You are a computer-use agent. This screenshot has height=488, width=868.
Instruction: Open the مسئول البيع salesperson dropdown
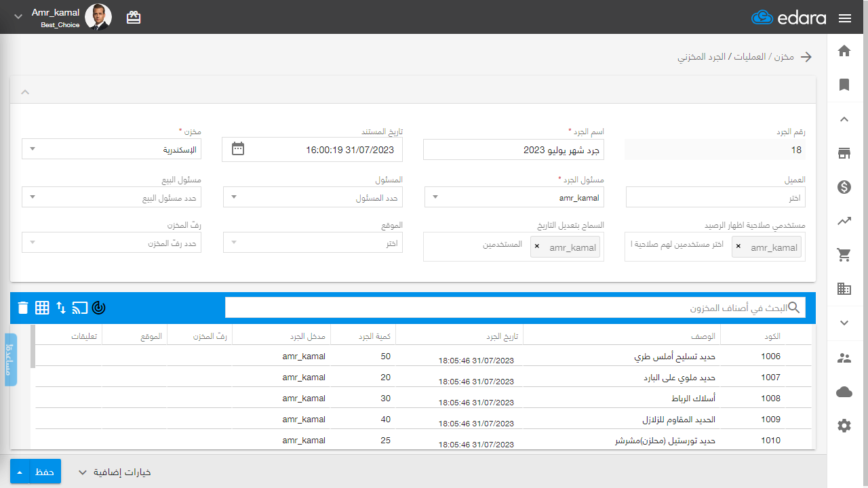[111, 198]
